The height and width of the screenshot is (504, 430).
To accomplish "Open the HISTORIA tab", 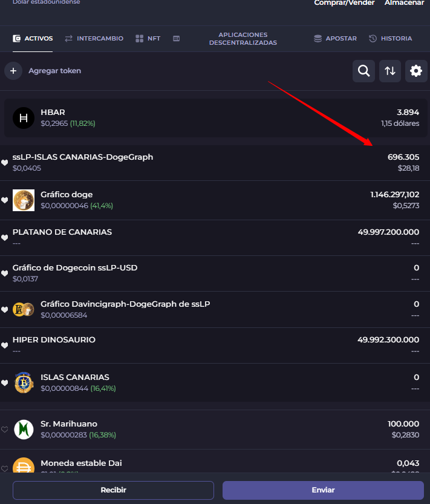I will tap(391, 39).
